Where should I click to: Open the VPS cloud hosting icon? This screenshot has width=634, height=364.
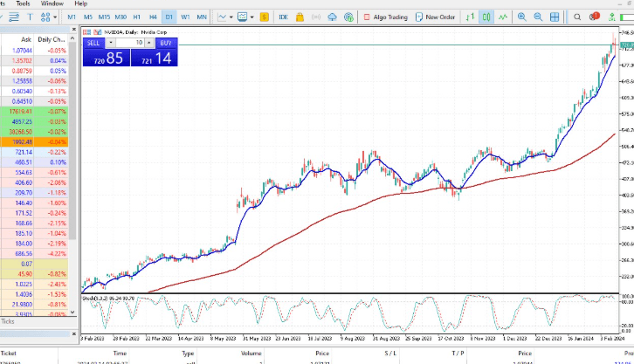tap(332, 17)
